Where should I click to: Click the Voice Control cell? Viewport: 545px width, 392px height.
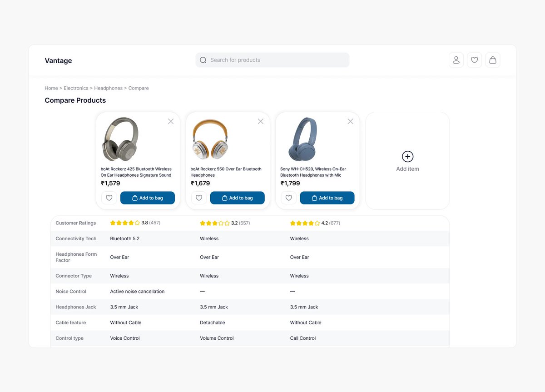click(125, 338)
